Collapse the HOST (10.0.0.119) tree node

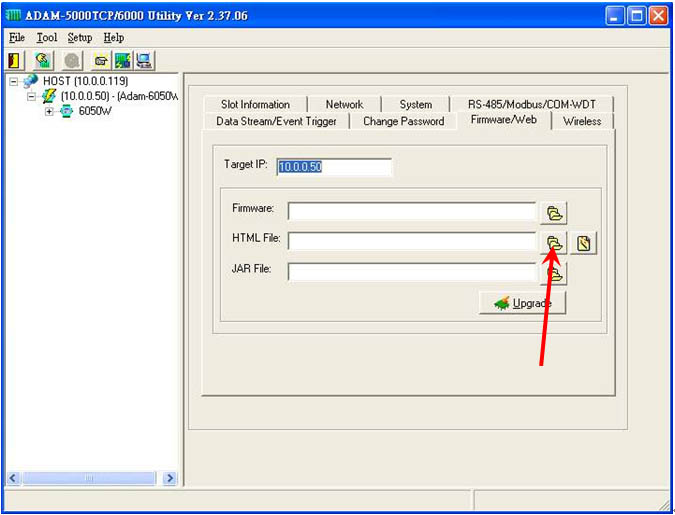tap(14, 81)
